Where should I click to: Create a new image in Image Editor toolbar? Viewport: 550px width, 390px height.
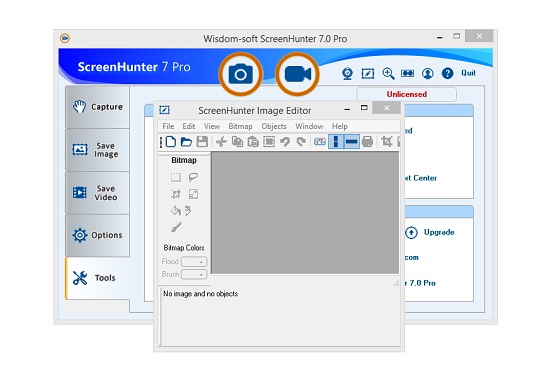(171, 142)
